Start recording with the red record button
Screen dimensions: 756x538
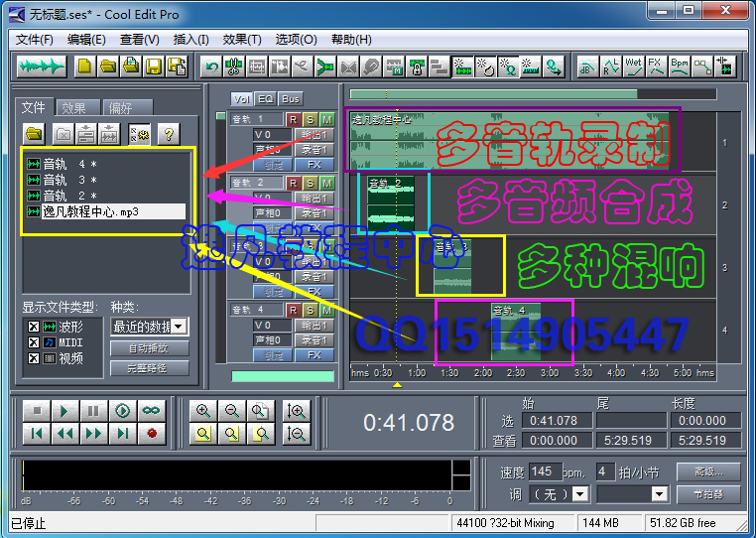[x=152, y=434]
